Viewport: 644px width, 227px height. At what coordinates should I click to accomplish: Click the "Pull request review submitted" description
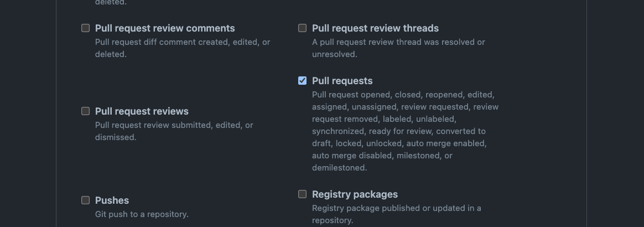tap(174, 125)
